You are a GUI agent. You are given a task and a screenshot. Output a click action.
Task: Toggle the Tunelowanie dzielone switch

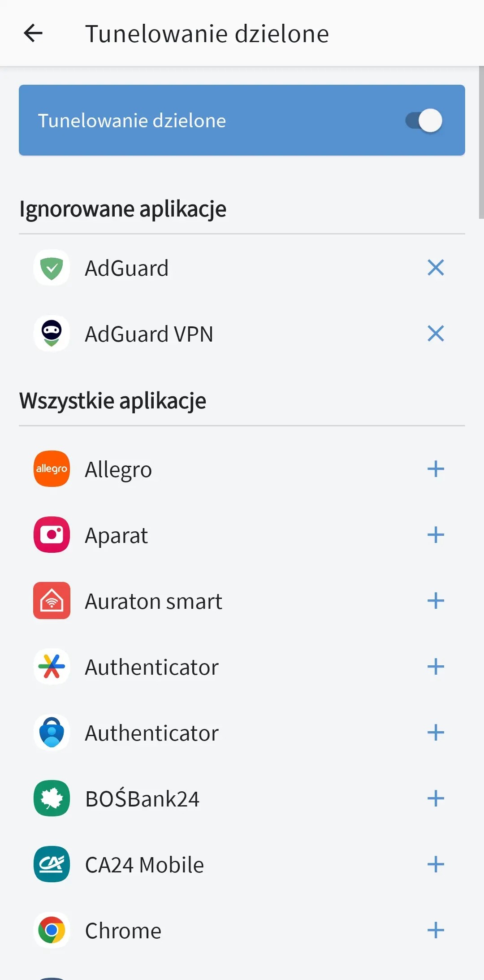click(423, 120)
